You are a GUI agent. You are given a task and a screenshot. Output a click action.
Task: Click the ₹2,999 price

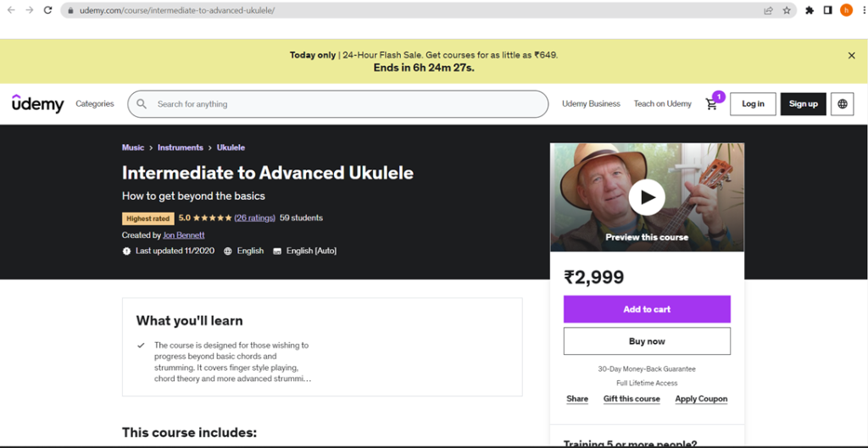(594, 277)
